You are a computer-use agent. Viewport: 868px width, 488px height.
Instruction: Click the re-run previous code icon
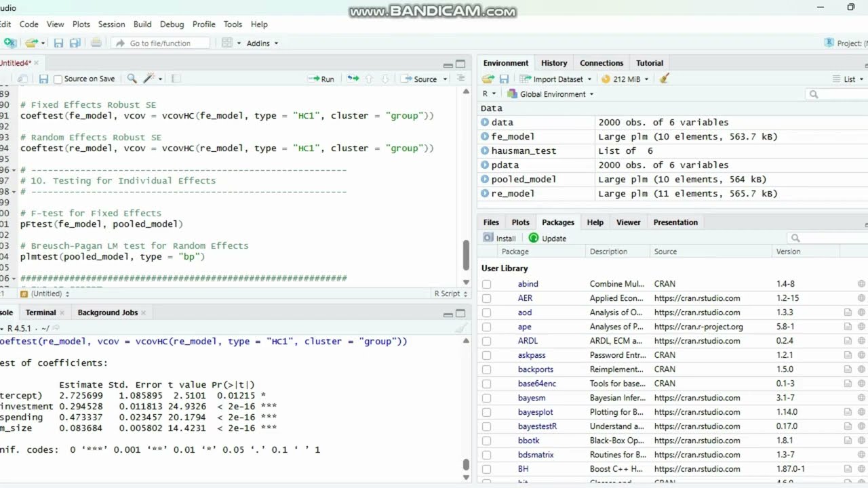353,79
